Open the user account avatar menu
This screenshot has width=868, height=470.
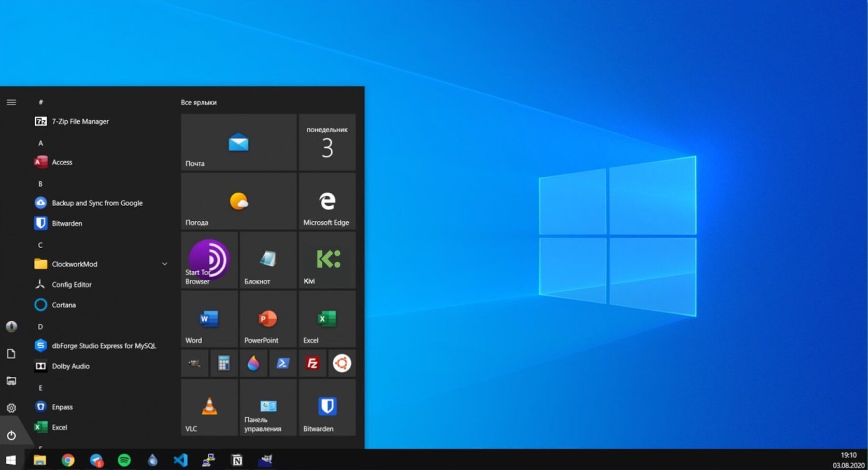11,326
